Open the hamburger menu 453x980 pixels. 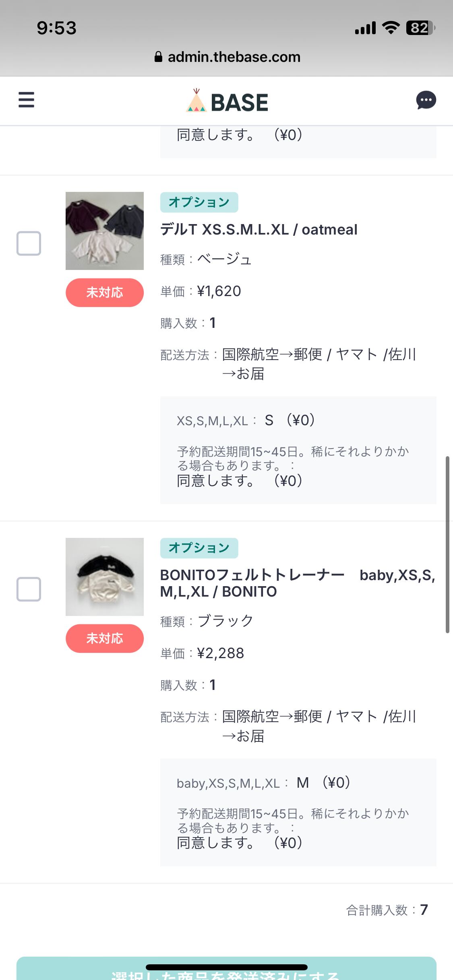pos(26,100)
